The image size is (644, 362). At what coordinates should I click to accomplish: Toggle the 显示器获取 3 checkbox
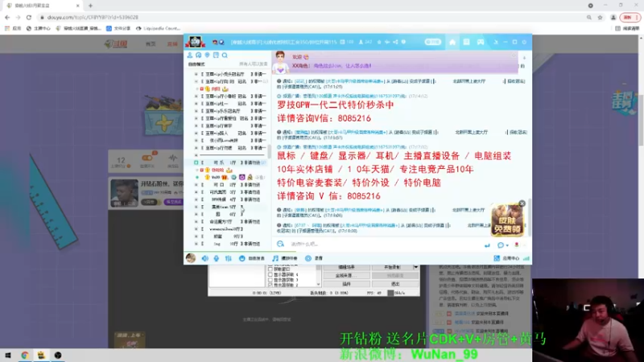click(x=270, y=280)
